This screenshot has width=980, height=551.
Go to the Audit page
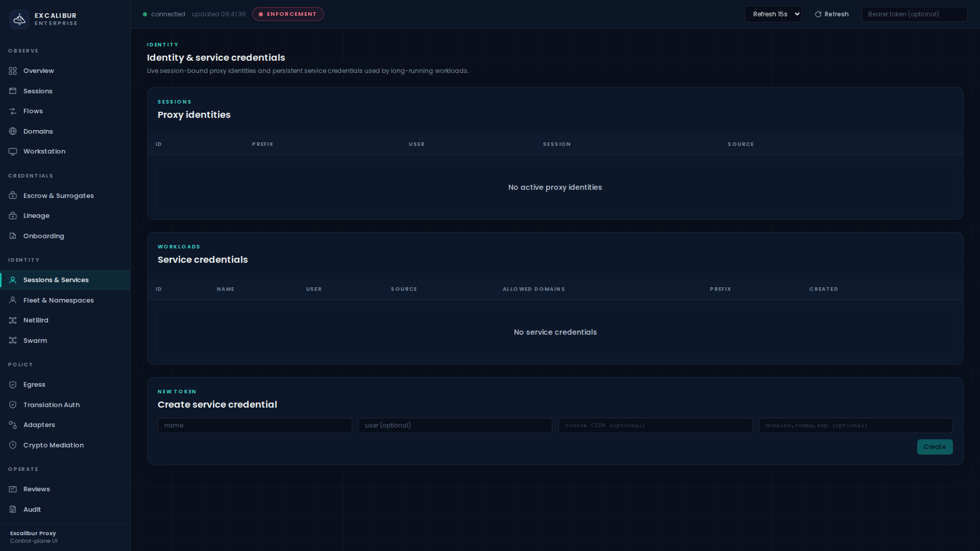32,509
